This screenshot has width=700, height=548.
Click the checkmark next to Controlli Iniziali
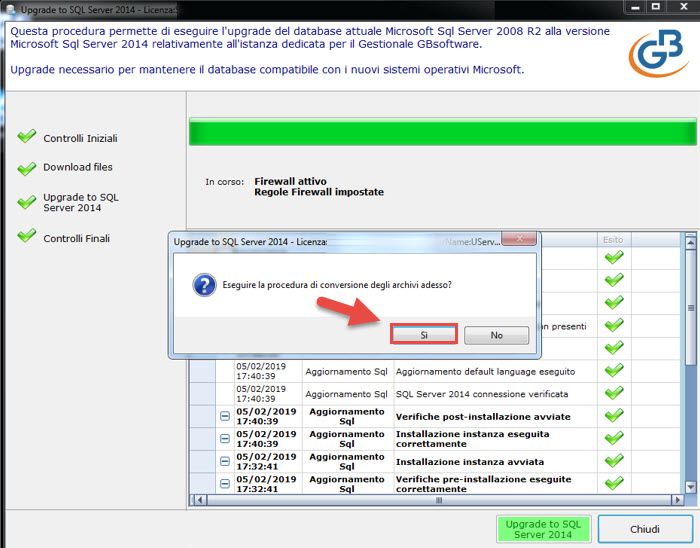click(27, 136)
